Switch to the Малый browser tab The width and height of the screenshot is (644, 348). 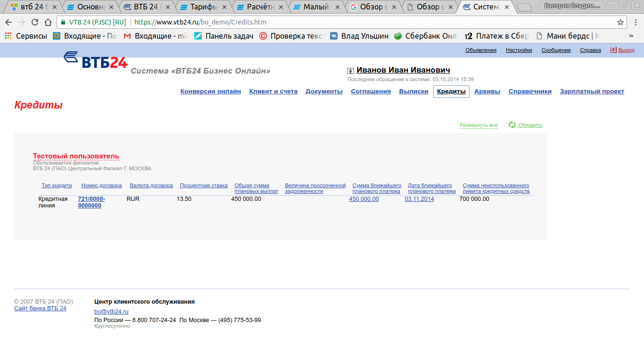click(x=316, y=7)
